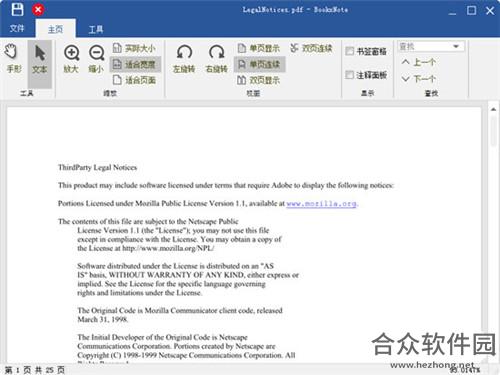Viewport: 500px width, 375px height.
Task: Click the red X icon beside save
Action: [38, 9]
